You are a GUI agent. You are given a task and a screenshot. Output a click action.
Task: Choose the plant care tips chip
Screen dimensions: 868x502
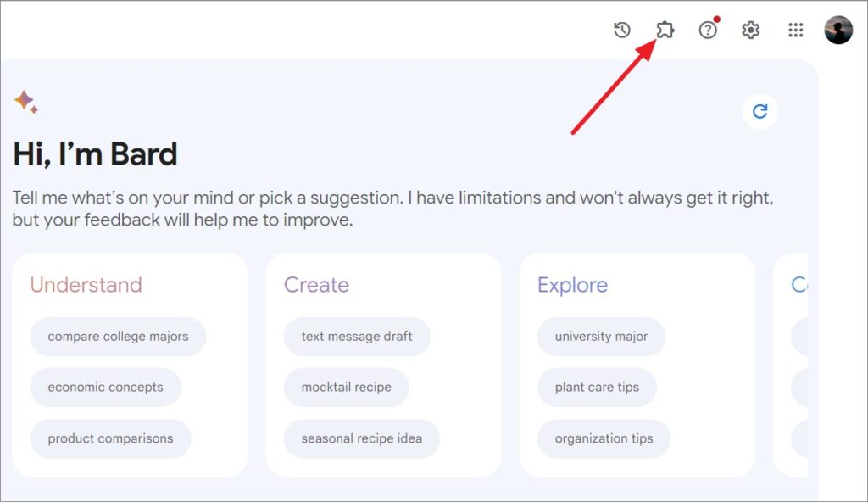click(598, 388)
